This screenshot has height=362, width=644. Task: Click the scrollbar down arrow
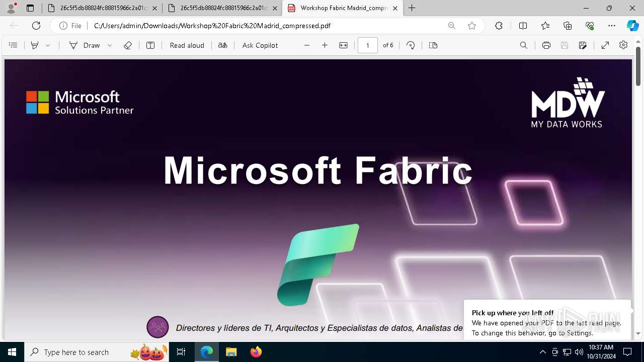click(x=638, y=333)
